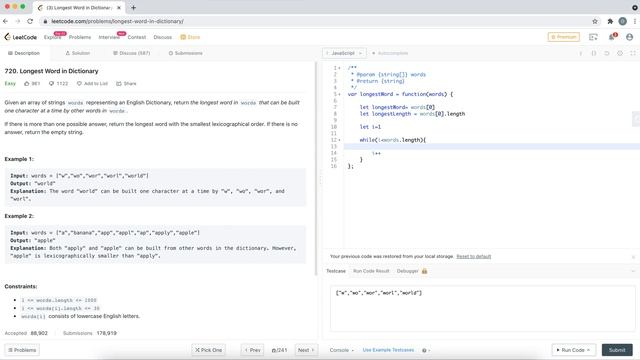The image size is (640, 360).
Task: Expand the Run Code dropdown arrow
Action: (588, 350)
